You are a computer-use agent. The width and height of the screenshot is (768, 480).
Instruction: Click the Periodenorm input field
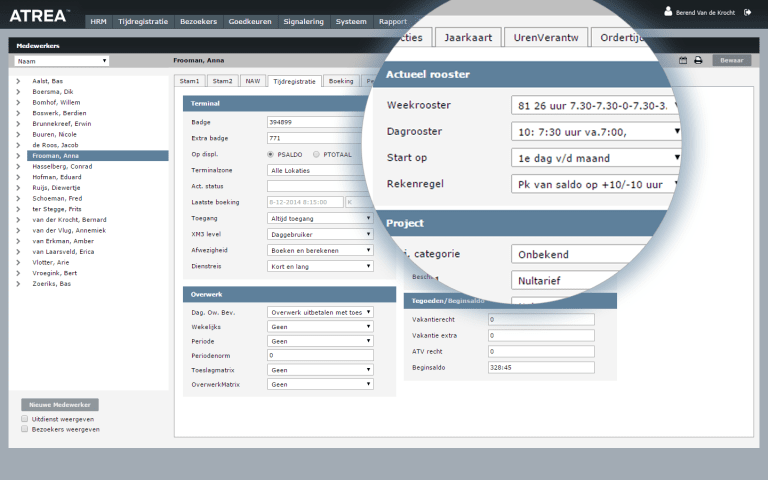point(320,356)
